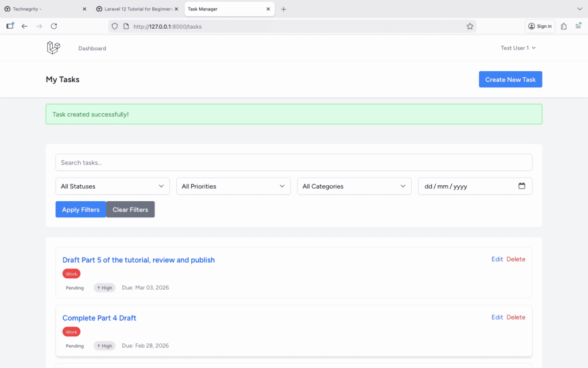The height and width of the screenshot is (368, 588).
Task: Open the list-all-tabs chevron
Action: pyautogui.click(x=579, y=9)
